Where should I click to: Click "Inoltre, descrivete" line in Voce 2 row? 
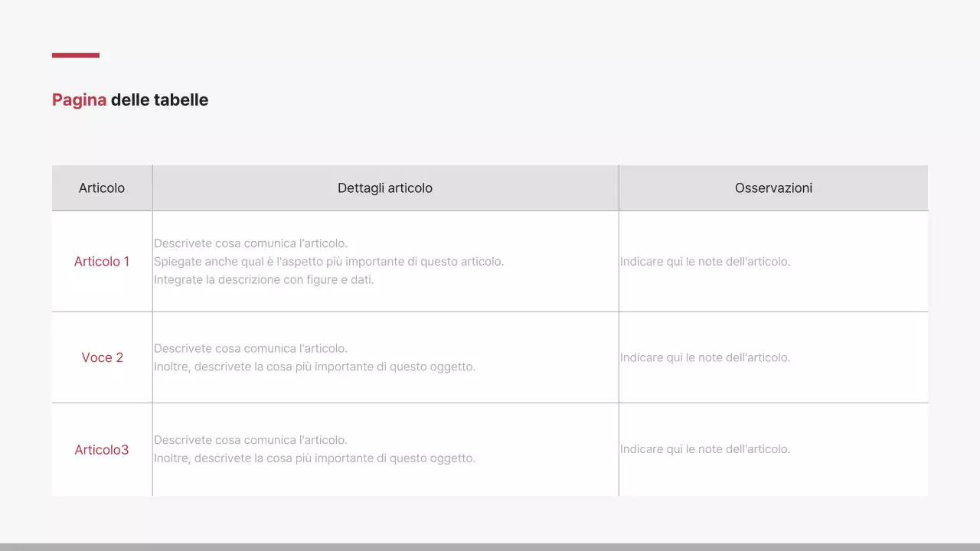pos(315,367)
